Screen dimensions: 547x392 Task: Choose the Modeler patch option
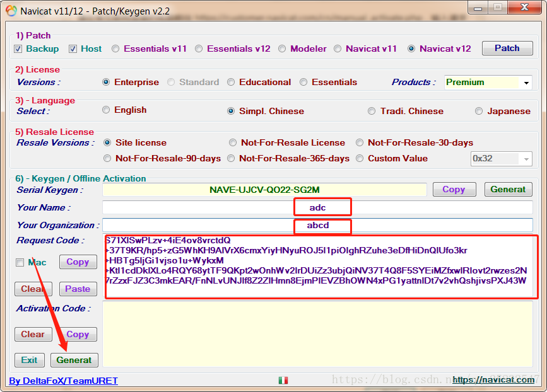[282, 49]
